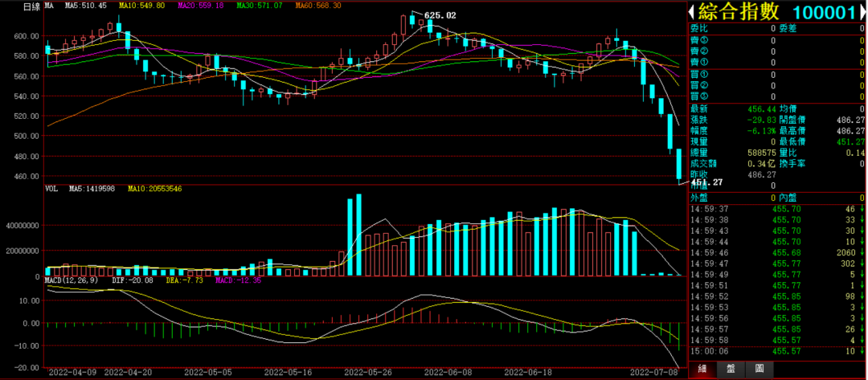Select the MA5:510.45 indicator label

click(x=84, y=6)
